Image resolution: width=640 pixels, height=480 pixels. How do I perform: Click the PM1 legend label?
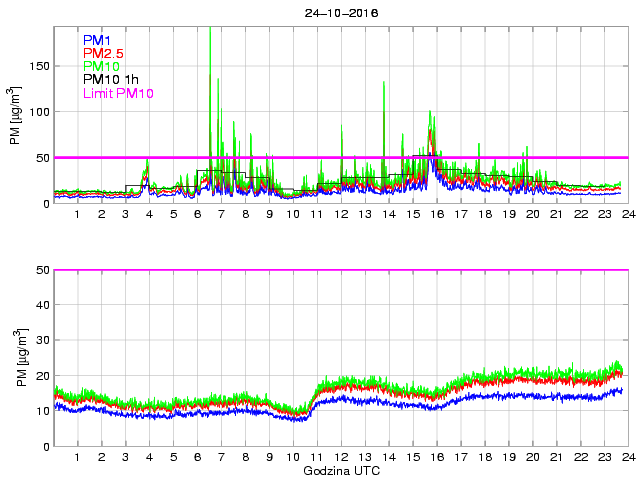tap(97, 40)
